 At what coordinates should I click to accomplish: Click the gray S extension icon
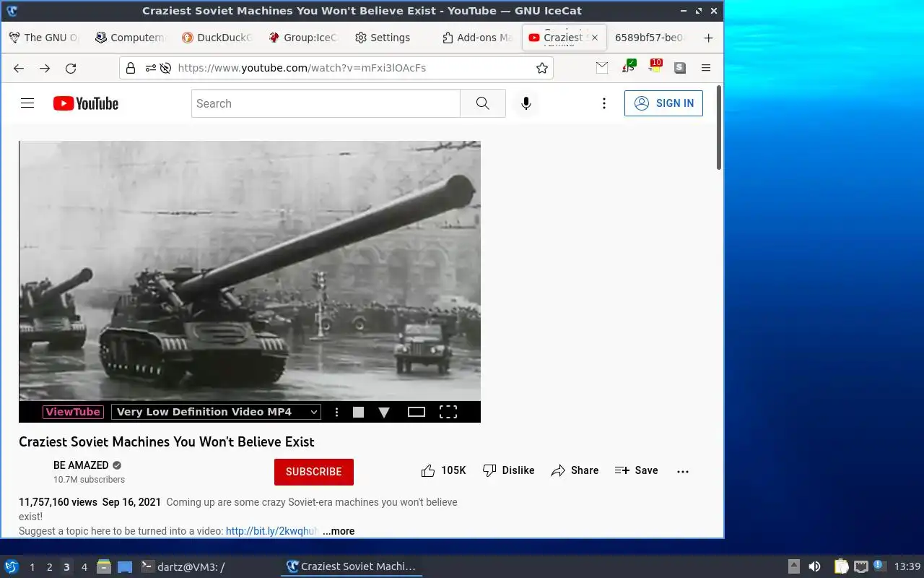[x=680, y=68]
